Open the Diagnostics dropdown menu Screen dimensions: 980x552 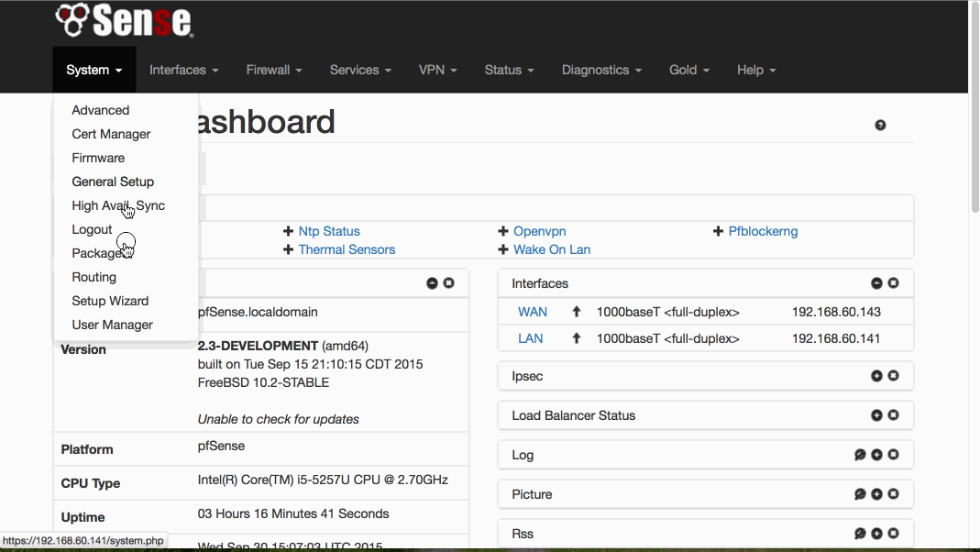pos(602,70)
